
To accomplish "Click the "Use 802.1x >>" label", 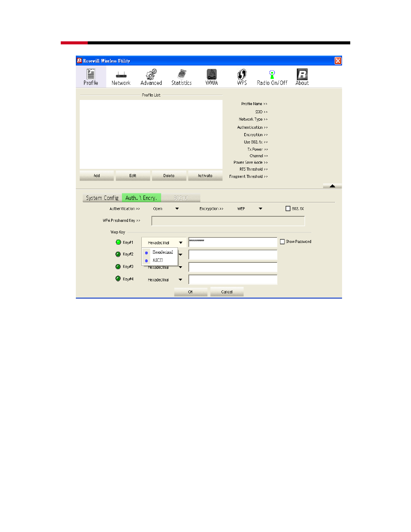I will point(255,142).
